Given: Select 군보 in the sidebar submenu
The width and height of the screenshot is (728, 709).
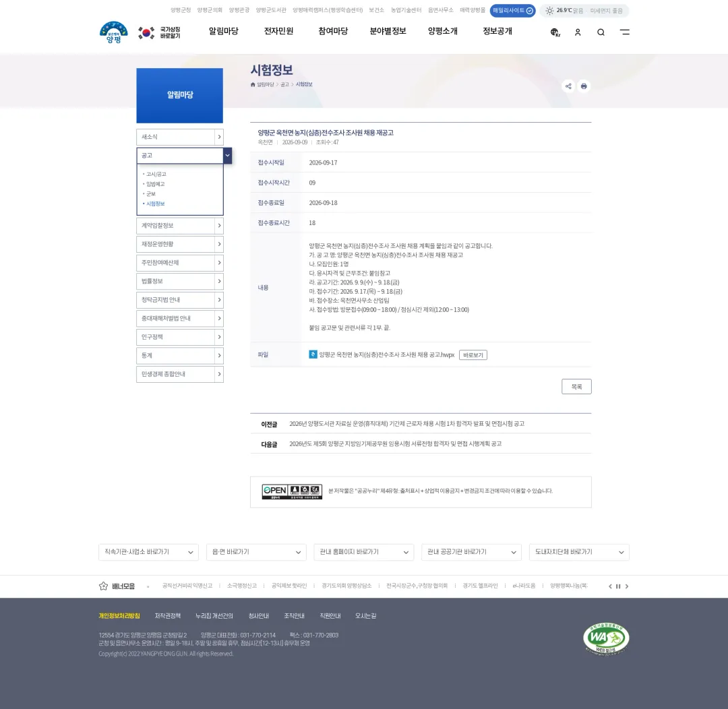Looking at the screenshot, I should click(151, 193).
